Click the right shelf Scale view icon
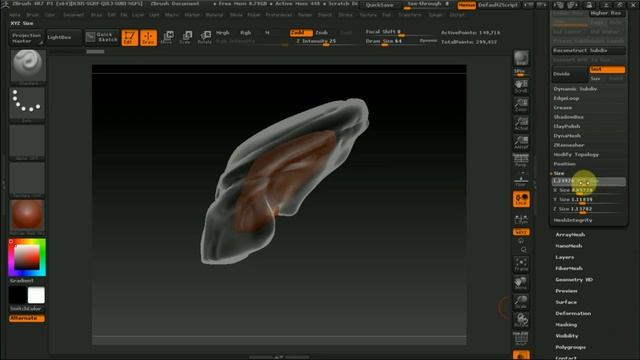Screen dimensions: 640x360 521,302
